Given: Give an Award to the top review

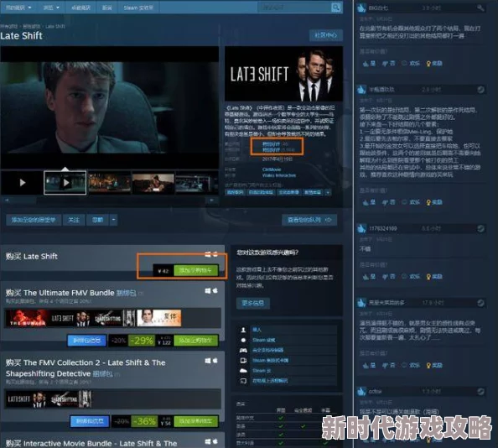Looking at the screenshot, I should (x=433, y=64).
